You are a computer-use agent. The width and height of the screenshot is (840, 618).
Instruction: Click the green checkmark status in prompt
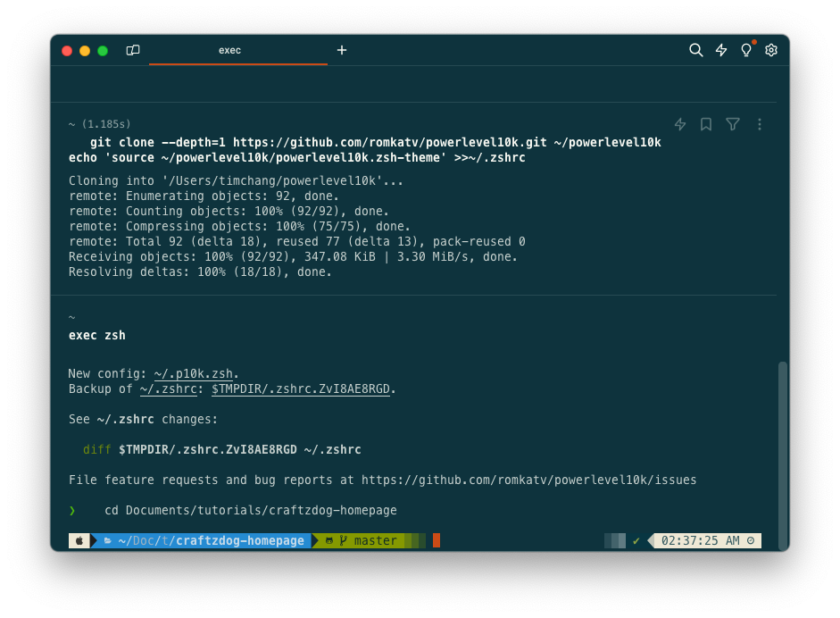636,541
